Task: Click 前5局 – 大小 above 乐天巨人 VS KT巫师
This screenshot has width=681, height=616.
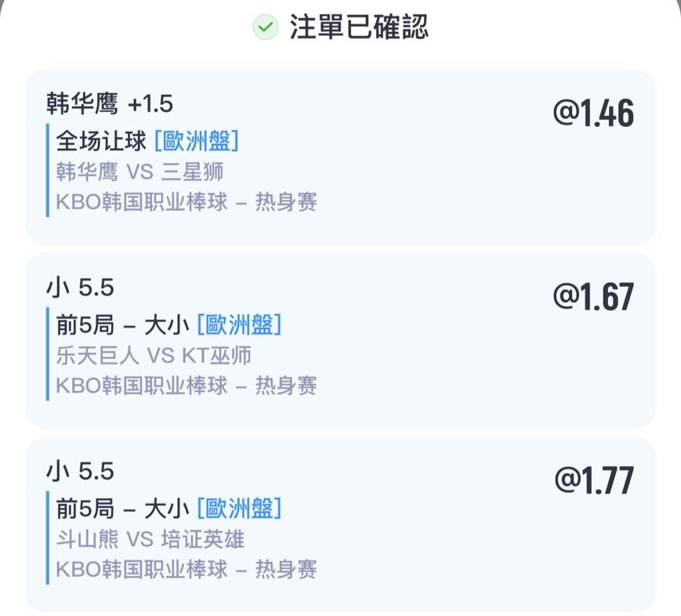Action: tap(123, 324)
